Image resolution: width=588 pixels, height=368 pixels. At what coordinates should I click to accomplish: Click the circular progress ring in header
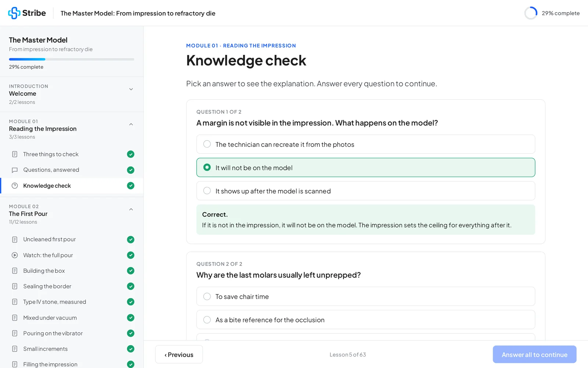tap(531, 13)
